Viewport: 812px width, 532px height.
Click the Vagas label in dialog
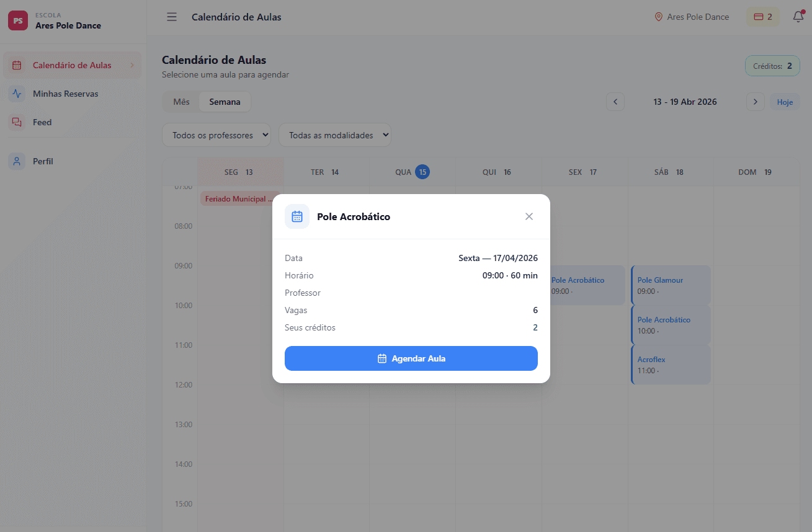(x=296, y=310)
